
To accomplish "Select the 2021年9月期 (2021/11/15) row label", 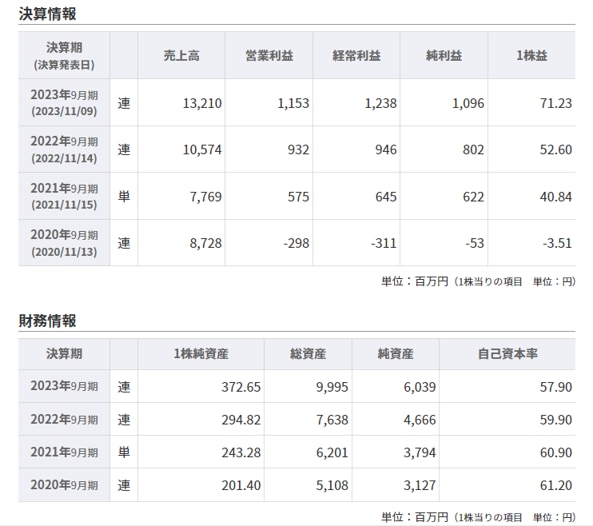I will coord(64,196).
